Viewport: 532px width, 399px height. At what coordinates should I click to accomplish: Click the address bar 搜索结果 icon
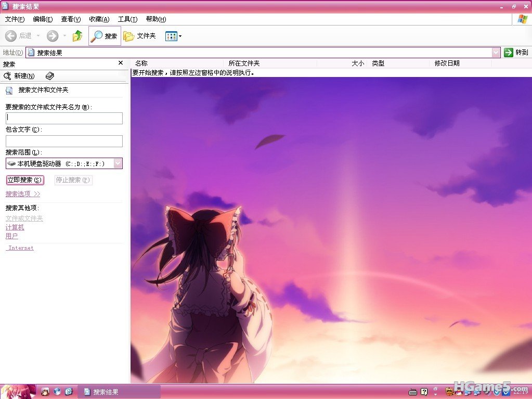point(31,53)
